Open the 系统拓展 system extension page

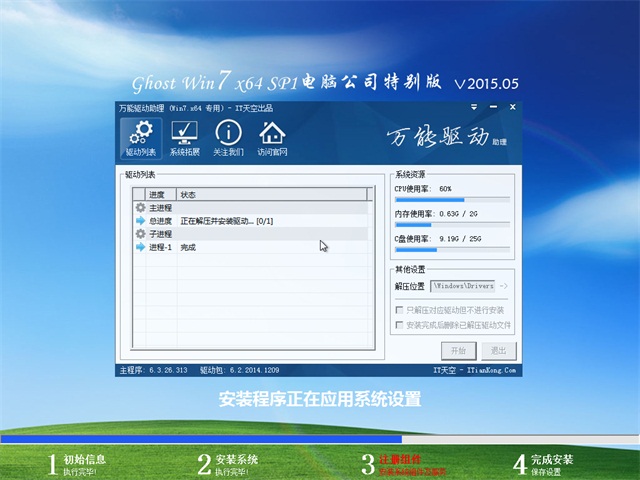(x=184, y=138)
